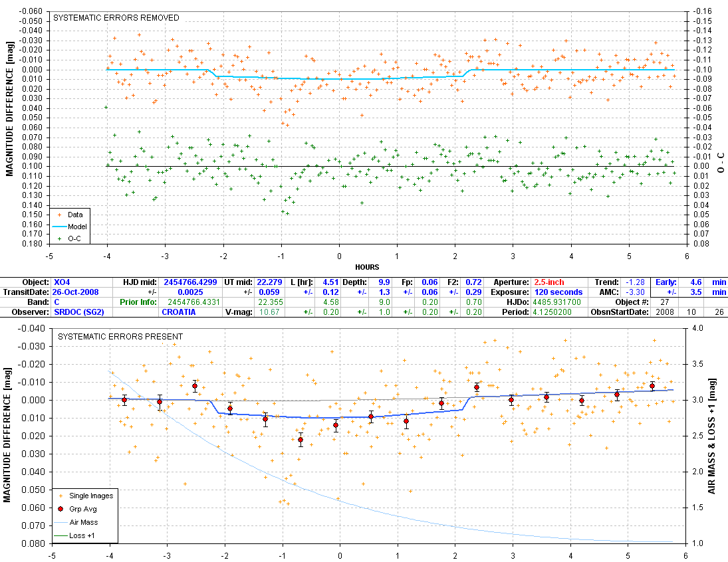
Task: Click the prior UT value '22.355'
Action: 270,302
